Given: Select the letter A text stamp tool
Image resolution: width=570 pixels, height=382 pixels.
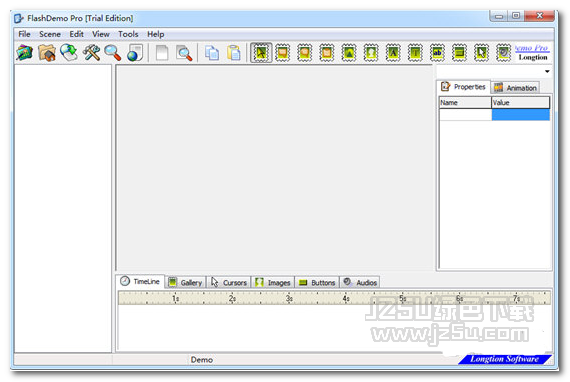Looking at the screenshot, I should click(x=393, y=53).
